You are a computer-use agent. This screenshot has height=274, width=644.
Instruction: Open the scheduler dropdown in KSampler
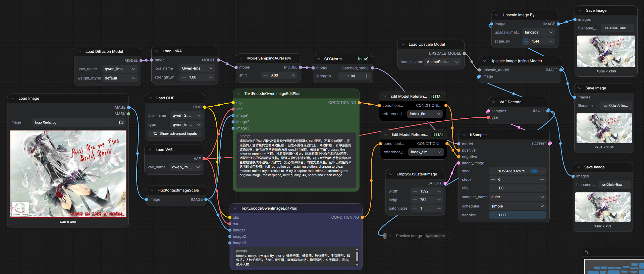pyautogui.click(x=517, y=206)
